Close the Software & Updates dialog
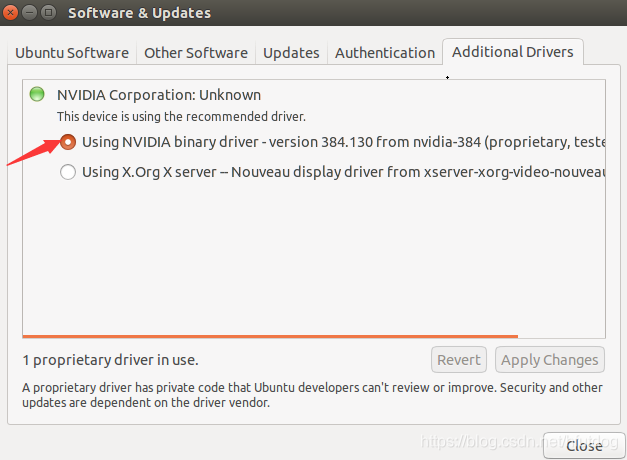Screen dimensions: 627x460 click(584, 445)
